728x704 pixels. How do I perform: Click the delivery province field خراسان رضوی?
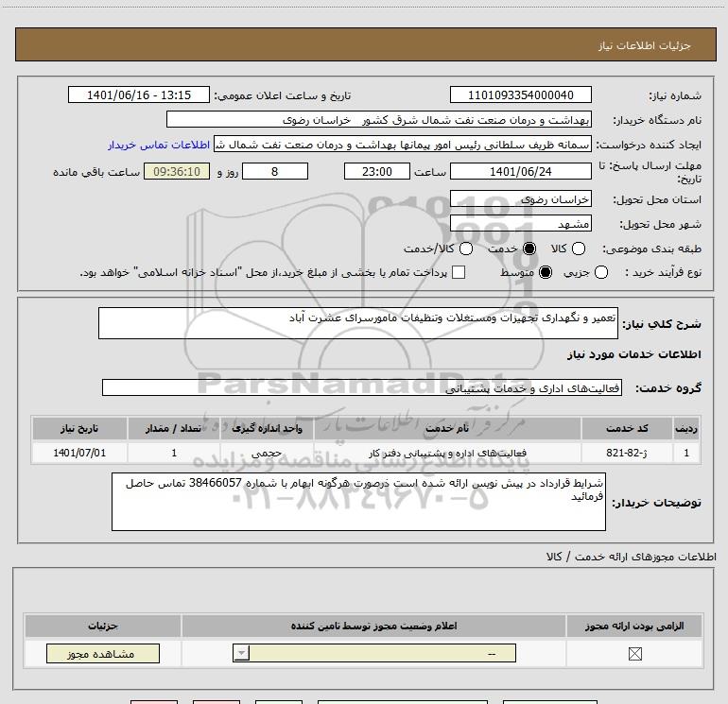pyautogui.click(x=520, y=199)
